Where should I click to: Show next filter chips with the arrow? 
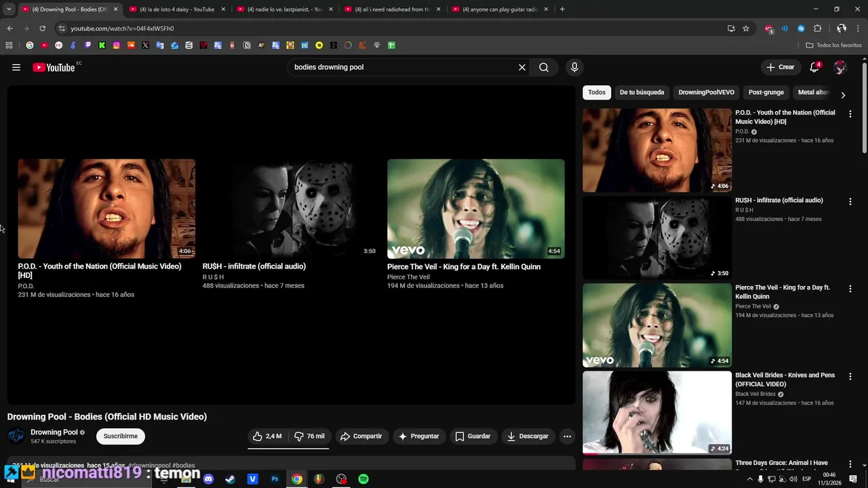843,96
